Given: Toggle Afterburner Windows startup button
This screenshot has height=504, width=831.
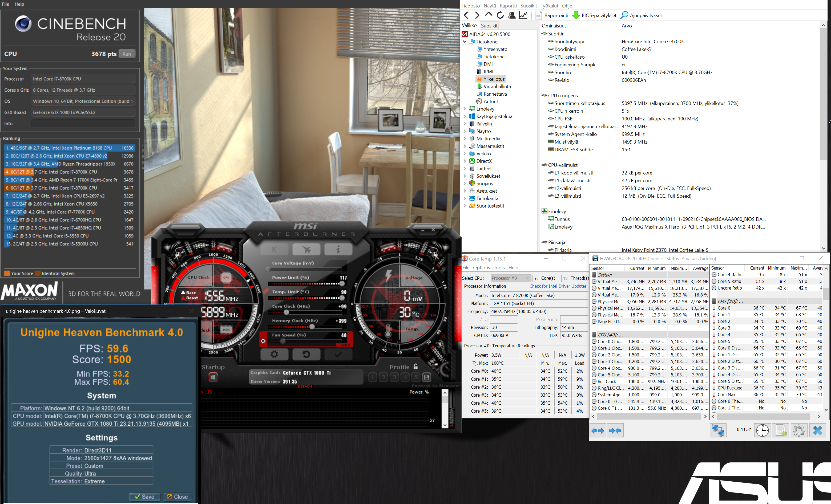Looking at the screenshot, I should [x=213, y=377].
